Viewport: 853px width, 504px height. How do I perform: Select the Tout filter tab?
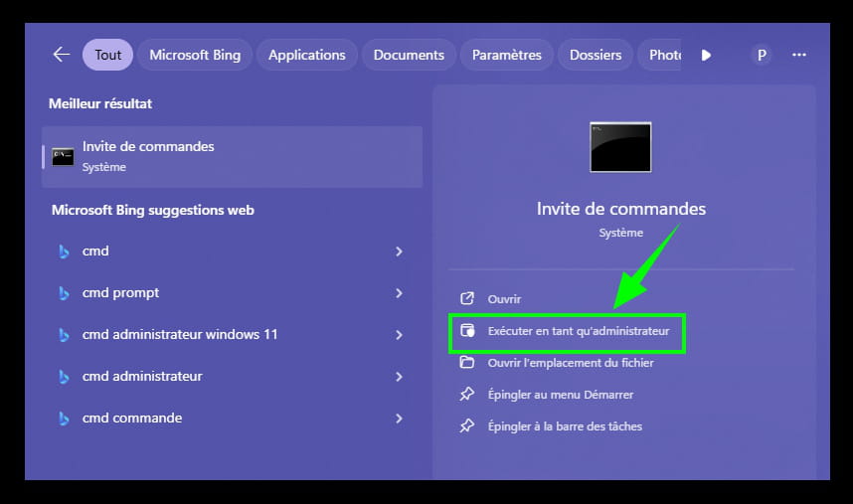[x=107, y=55]
